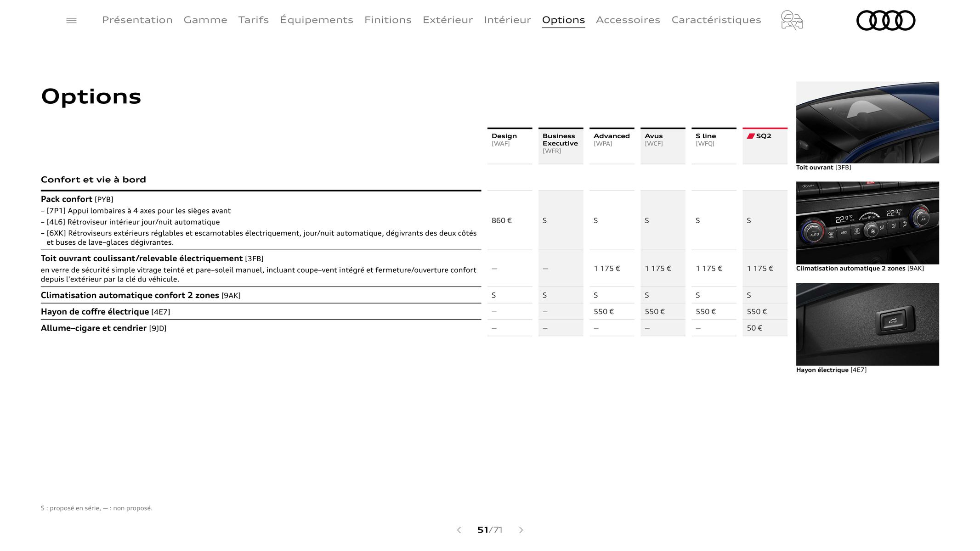Switch to the Caractéristiques tab
This screenshot has width=980, height=551.
[716, 20]
